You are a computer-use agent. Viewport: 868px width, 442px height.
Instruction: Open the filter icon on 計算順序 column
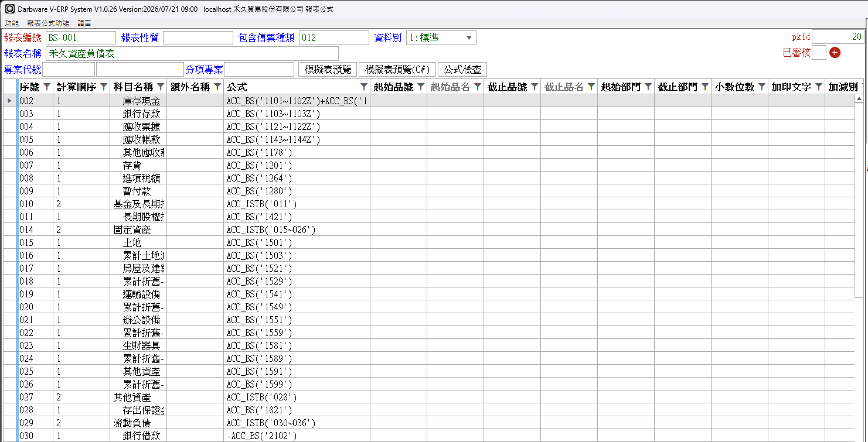pos(104,87)
